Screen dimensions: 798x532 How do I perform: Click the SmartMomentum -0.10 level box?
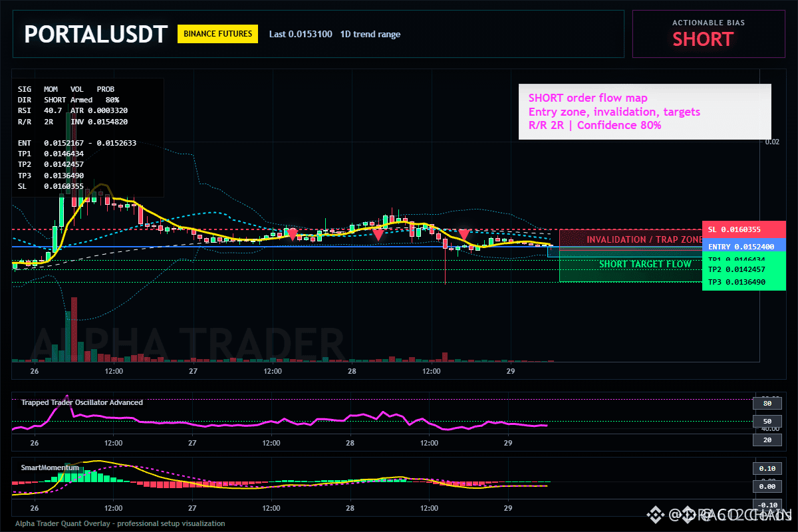click(767, 505)
